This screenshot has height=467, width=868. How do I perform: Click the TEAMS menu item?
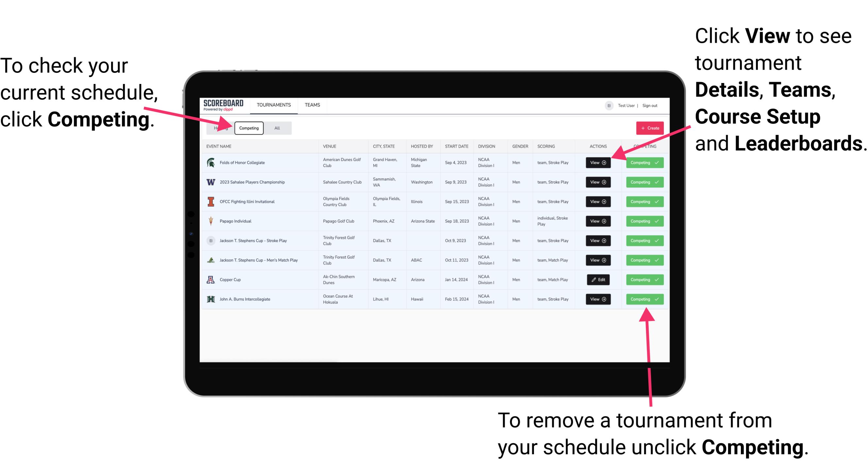(x=313, y=105)
